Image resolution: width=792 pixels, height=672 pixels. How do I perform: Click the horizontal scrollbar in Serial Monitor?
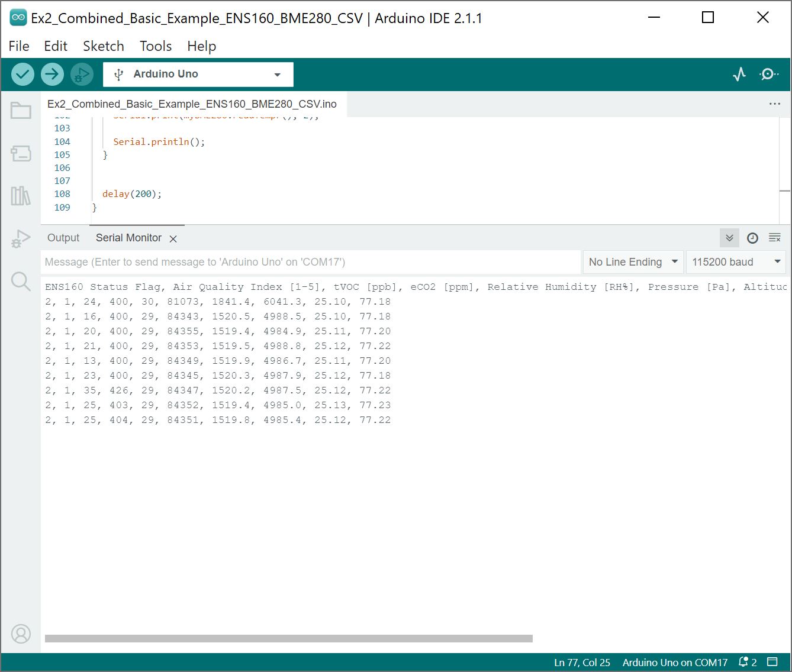[x=289, y=638]
